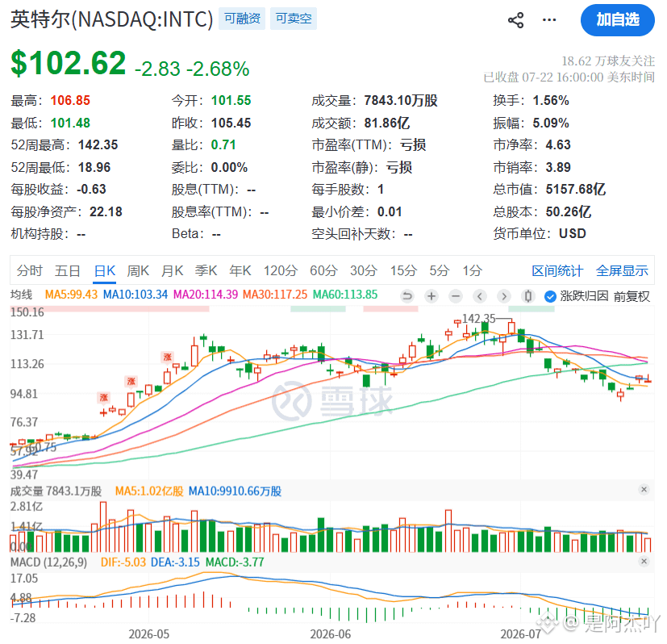Image resolution: width=667 pixels, height=644 pixels.
Task: Click the 涨 marker near price 113
Action: coord(168,357)
